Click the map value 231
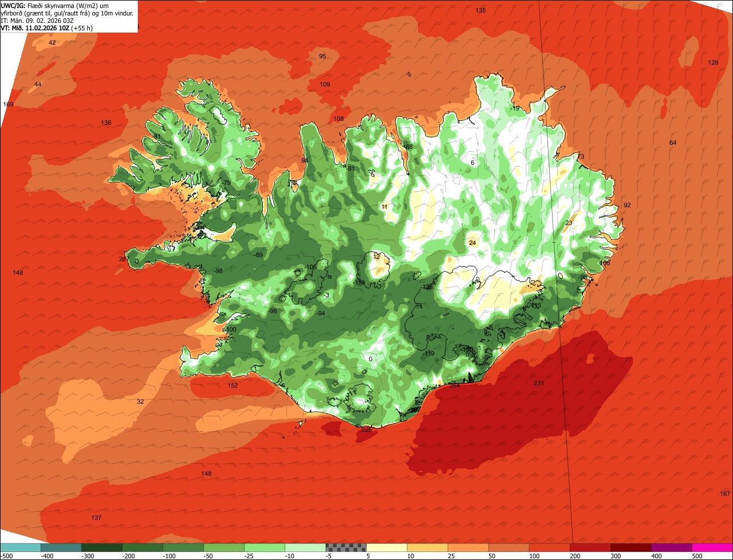The height and width of the screenshot is (560, 733). (x=538, y=384)
